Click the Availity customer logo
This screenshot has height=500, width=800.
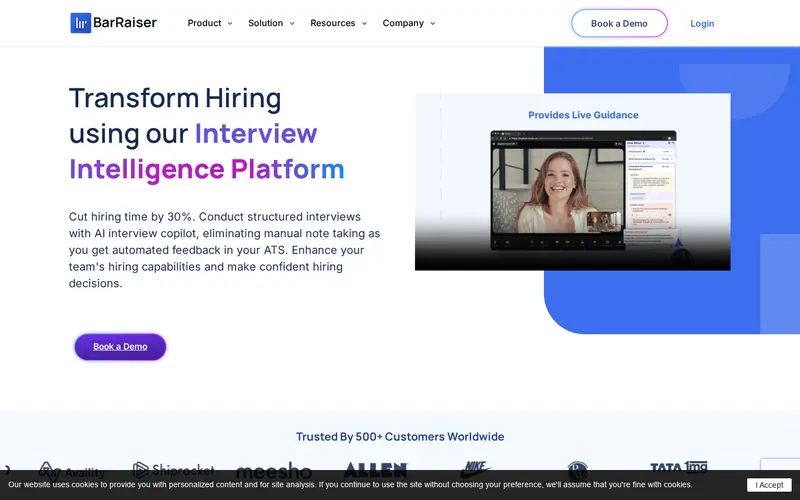click(x=71, y=470)
